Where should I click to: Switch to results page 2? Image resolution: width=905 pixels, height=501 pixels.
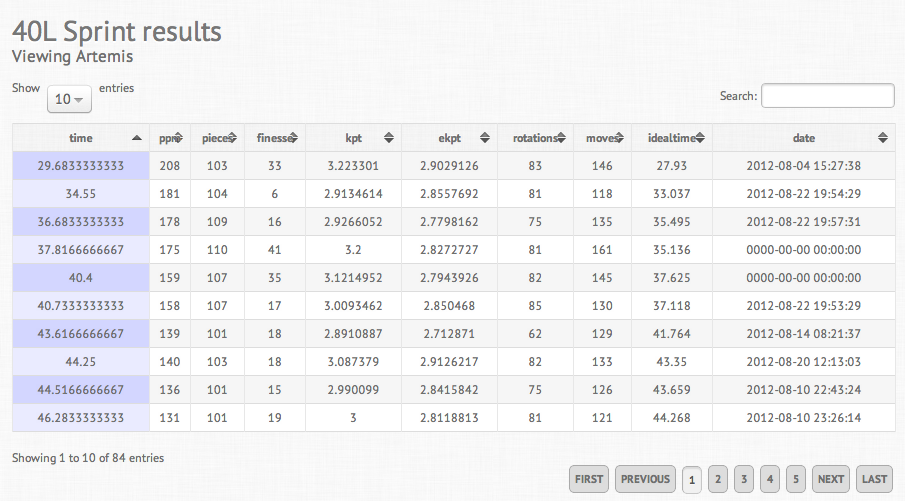pos(717,479)
